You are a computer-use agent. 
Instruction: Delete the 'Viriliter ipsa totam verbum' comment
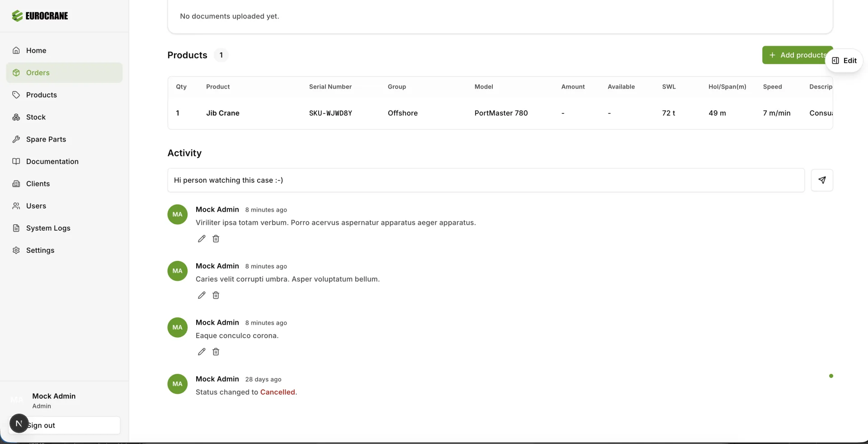tap(216, 239)
